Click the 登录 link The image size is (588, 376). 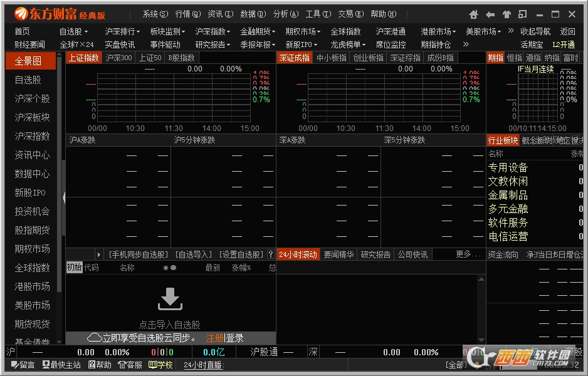pos(234,338)
